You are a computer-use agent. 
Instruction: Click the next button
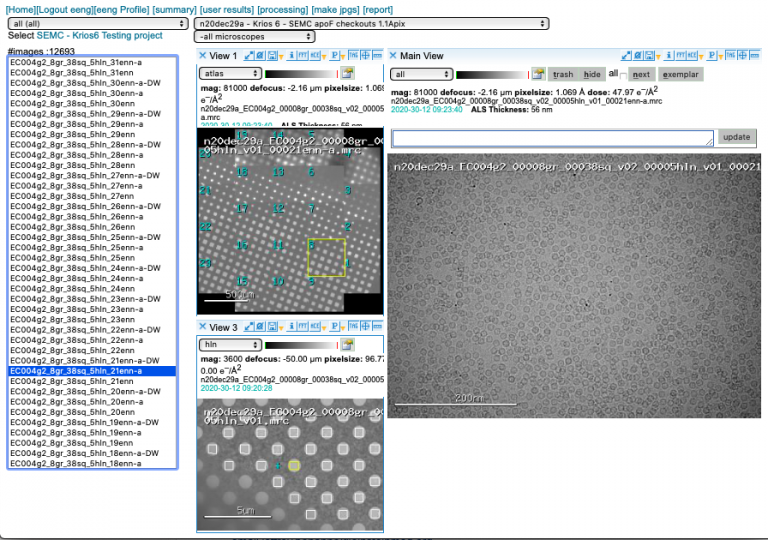[x=641, y=74]
